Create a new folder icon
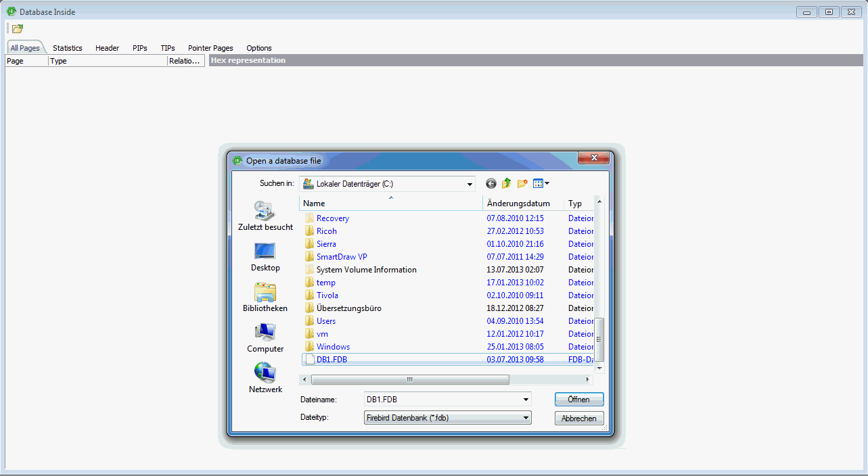Viewport: 868px width, 476px height. coord(522,183)
